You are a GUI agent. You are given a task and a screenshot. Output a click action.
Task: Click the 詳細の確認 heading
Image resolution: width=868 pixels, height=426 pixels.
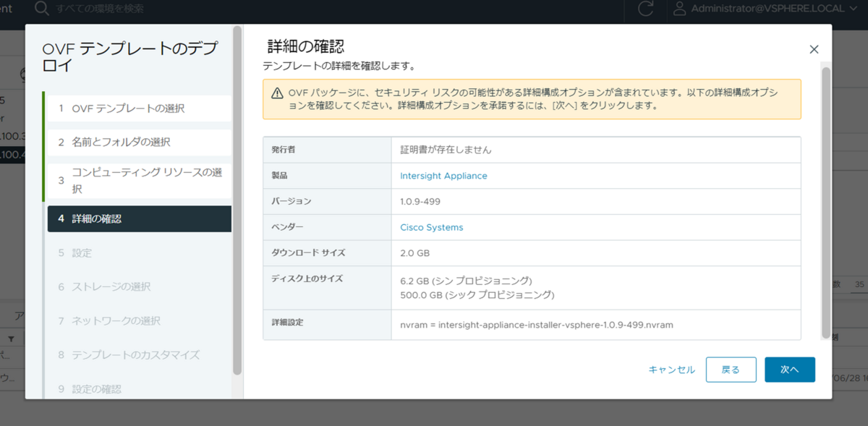coord(305,46)
